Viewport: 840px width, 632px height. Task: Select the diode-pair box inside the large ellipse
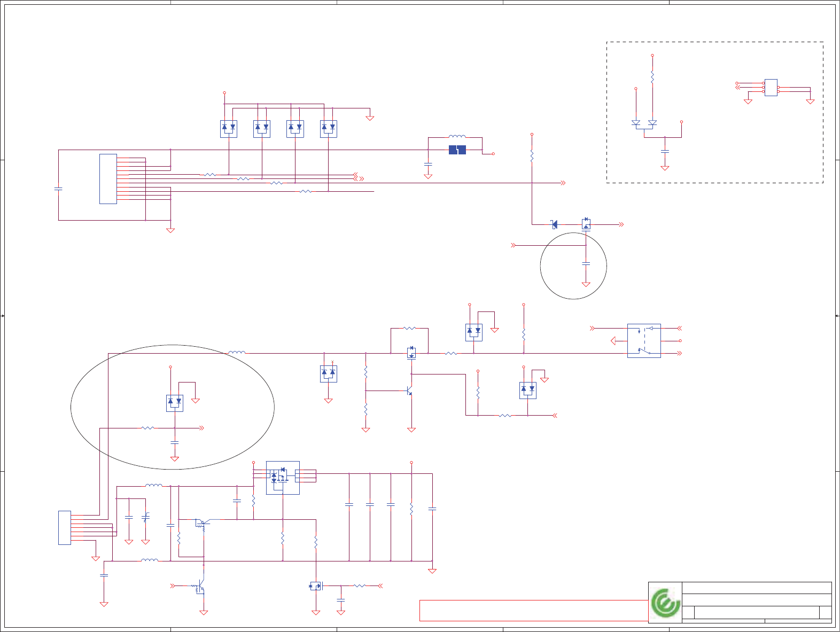(x=175, y=403)
